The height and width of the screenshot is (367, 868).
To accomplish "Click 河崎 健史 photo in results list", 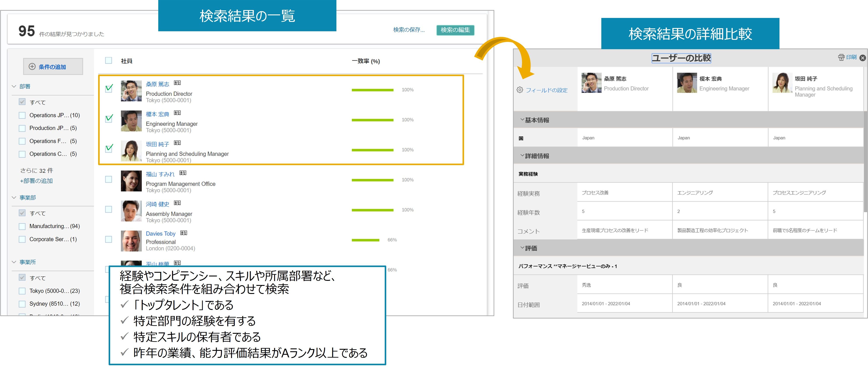I will 131,211.
